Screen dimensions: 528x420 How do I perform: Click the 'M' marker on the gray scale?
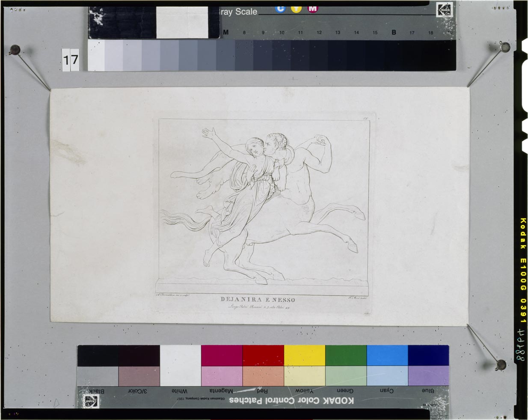(x=226, y=32)
